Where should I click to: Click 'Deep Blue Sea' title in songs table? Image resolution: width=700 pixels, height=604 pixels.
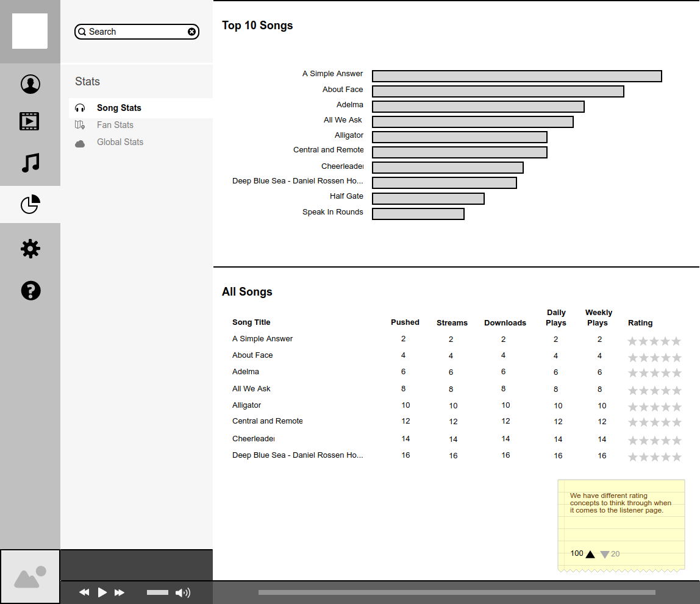pos(298,455)
